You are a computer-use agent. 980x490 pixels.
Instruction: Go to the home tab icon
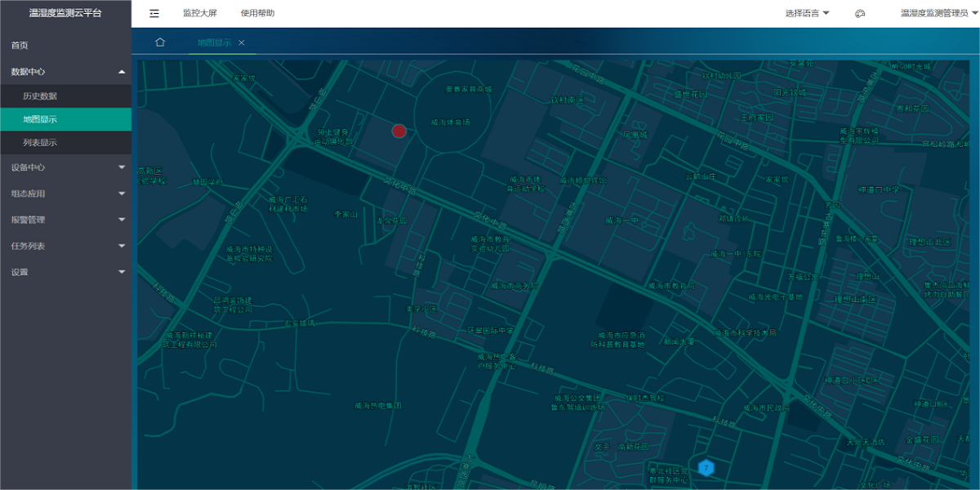pyautogui.click(x=160, y=42)
